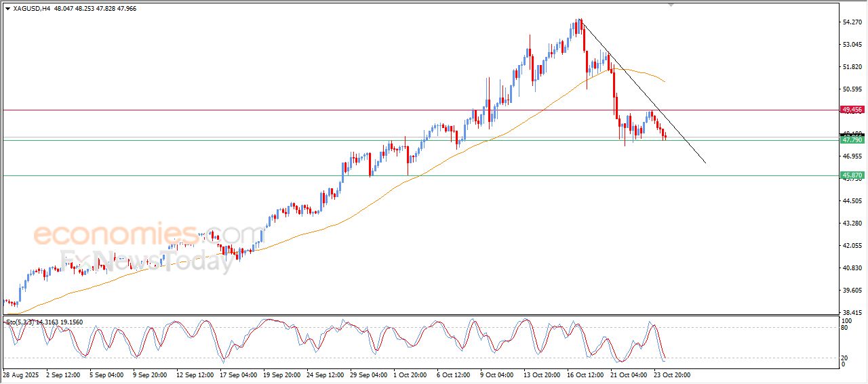The image size is (868, 384).
Task: Select the green 47.790 price label
Action: (x=852, y=140)
